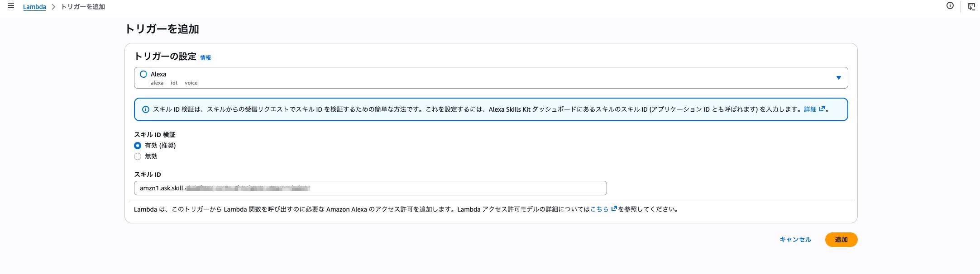The height and width of the screenshot is (274, 980).
Task: Open the 情報 link next to トリガーの設定
Action: pyautogui.click(x=206, y=57)
